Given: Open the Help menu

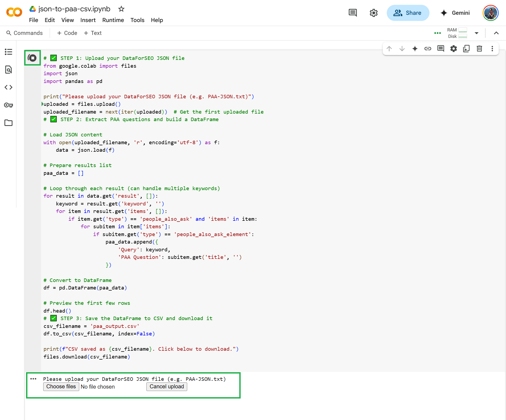Looking at the screenshot, I should pos(157,20).
